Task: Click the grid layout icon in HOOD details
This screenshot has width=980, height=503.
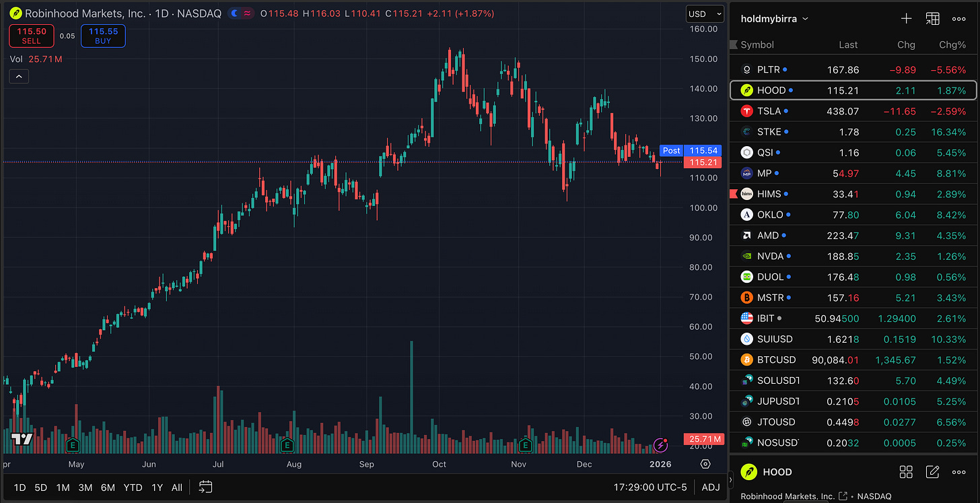Action: (x=906, y=472)
